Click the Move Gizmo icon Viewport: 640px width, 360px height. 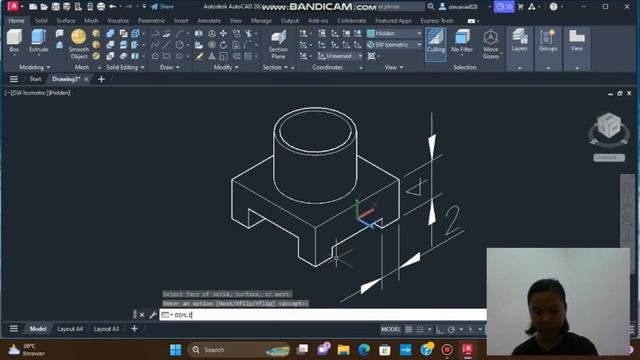pos(490,44)
